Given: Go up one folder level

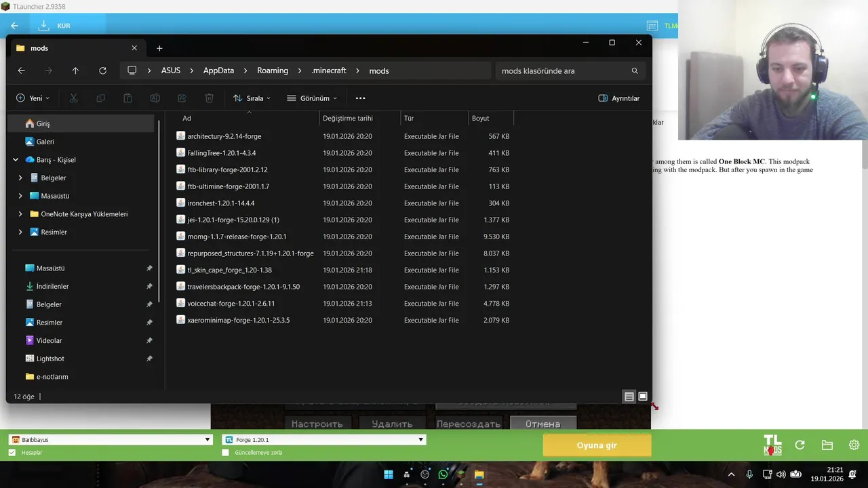Looking at the screenshot, I should [75, 70].
